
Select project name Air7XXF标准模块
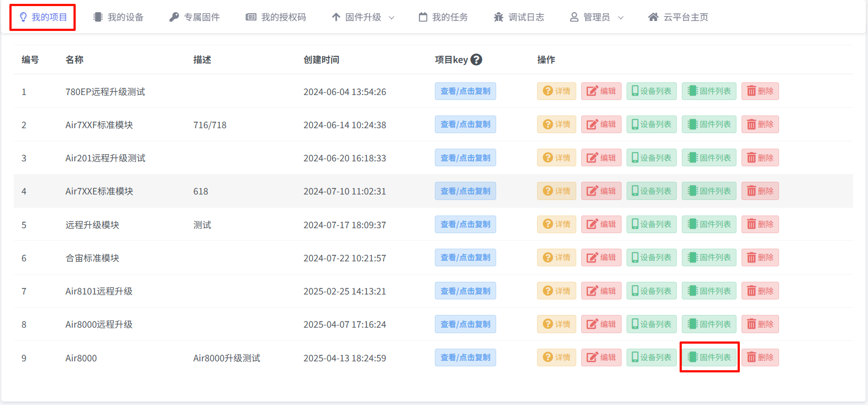pyautogui.click(x=99, y=125)
